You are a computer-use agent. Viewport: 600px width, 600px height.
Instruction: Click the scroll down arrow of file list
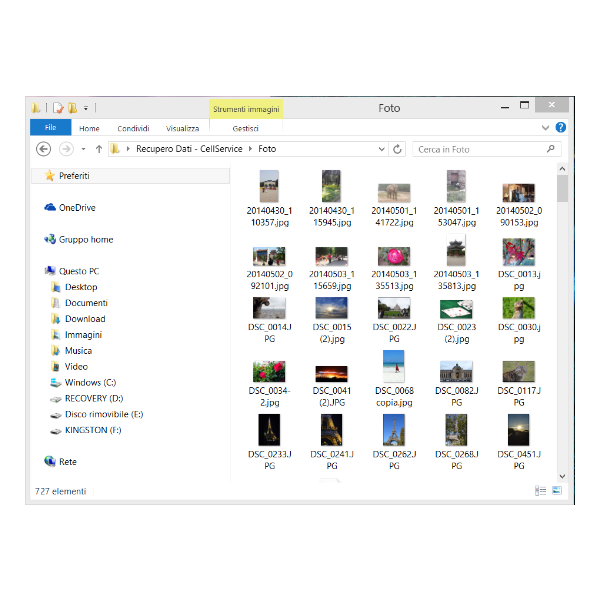(x=562, y=476)
